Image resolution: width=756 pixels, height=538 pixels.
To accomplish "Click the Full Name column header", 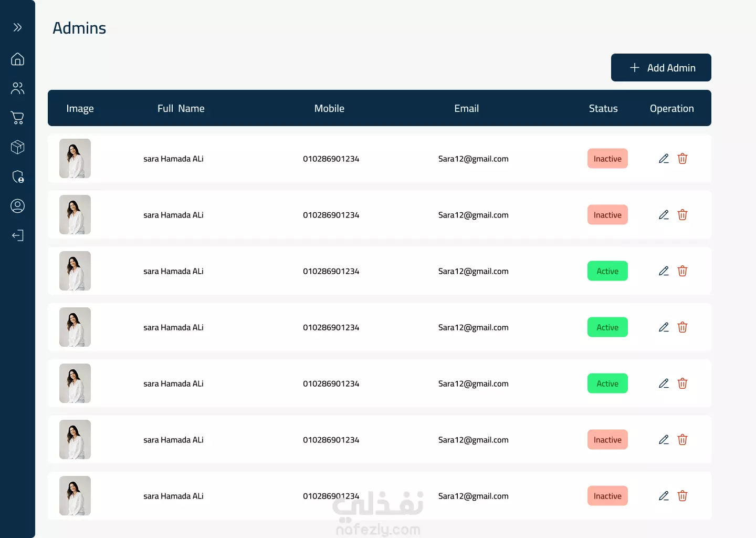I will pyautogui.click(x=181, y=109).
